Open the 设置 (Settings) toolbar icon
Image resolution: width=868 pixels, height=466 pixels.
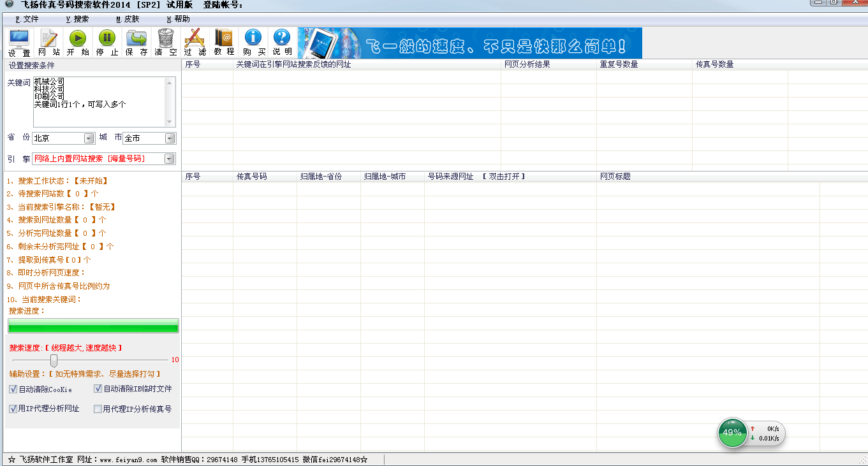point(19,43)
